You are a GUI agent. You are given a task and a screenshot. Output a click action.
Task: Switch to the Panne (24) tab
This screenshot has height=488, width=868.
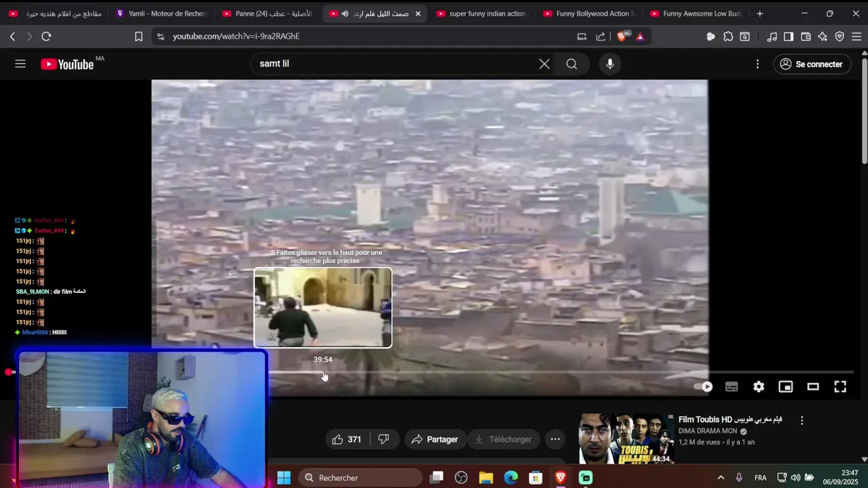click(268, 14)
